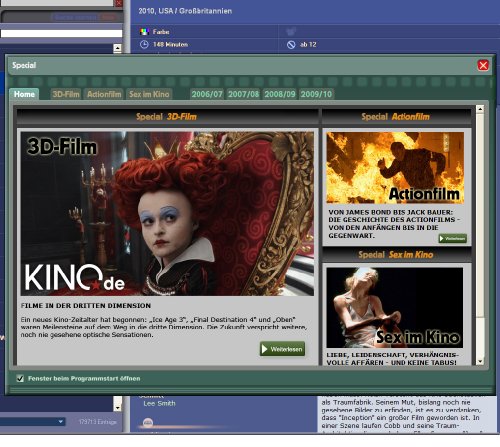This screenshot has height=447, width=500.
Task: Click the white search field in left panel
Action: click(x=61, y=33)
